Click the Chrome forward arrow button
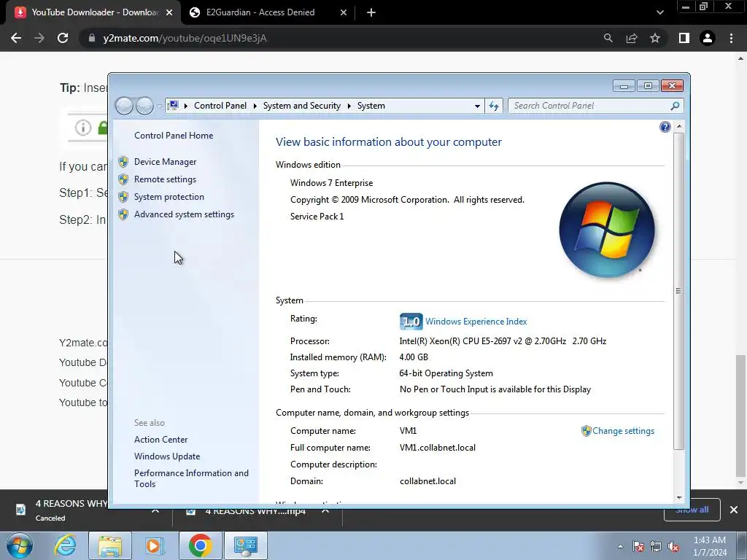 (x=39, y=38)
